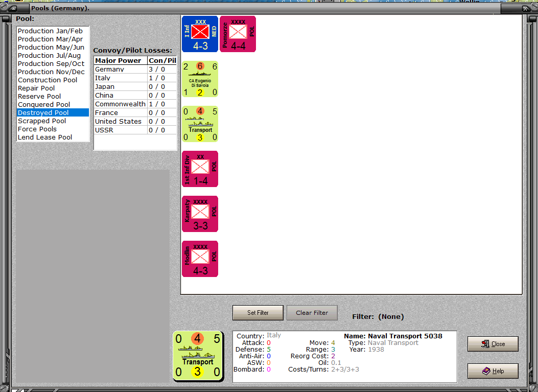Viewport: 538px width, 392px height.
Task: Close the Pools (Germany) window via X
Action: (x=525, y=8)
